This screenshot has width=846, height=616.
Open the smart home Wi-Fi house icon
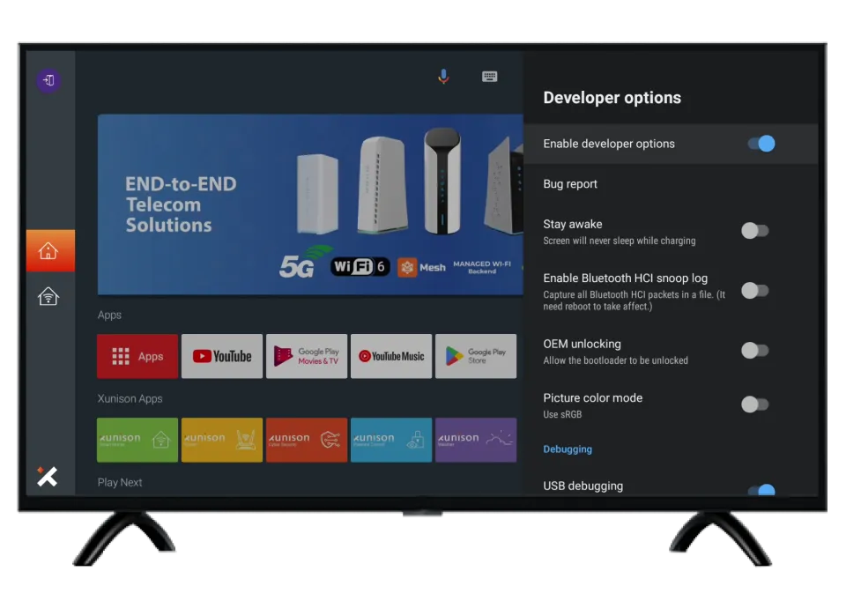48,296
